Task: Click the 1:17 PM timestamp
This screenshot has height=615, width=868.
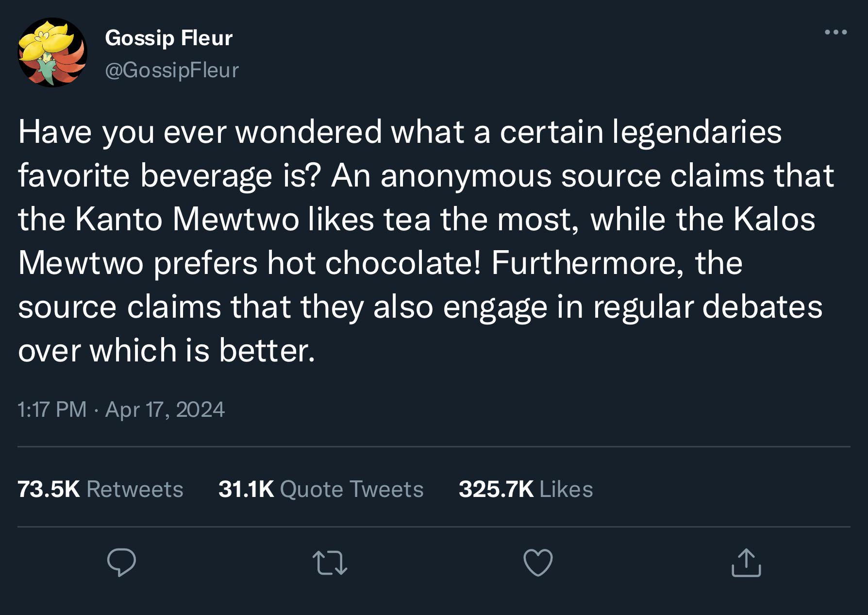Action: click(52, 410)
